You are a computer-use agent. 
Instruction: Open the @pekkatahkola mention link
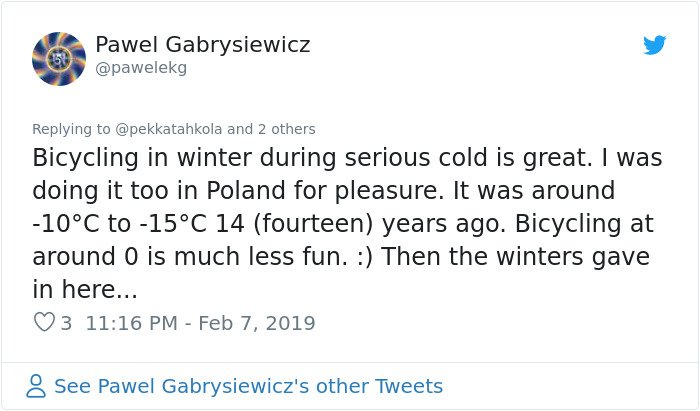pyautogui.click(x=168, y=129)
